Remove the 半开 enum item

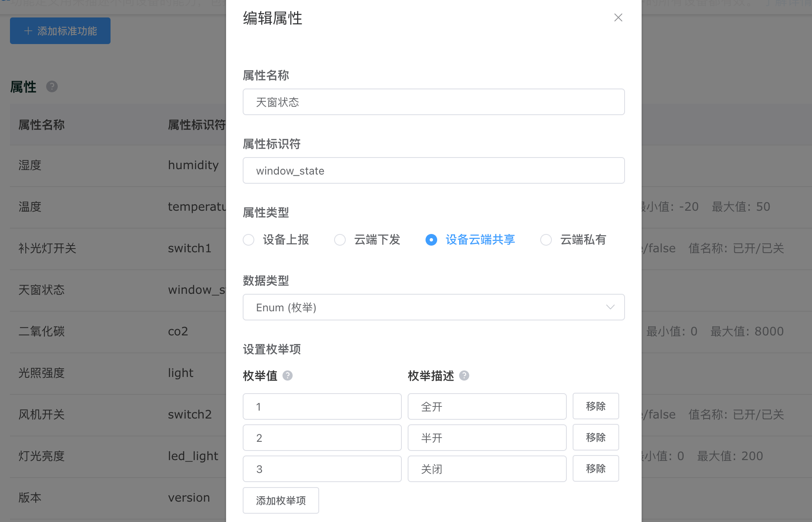[x=595, y=437]
